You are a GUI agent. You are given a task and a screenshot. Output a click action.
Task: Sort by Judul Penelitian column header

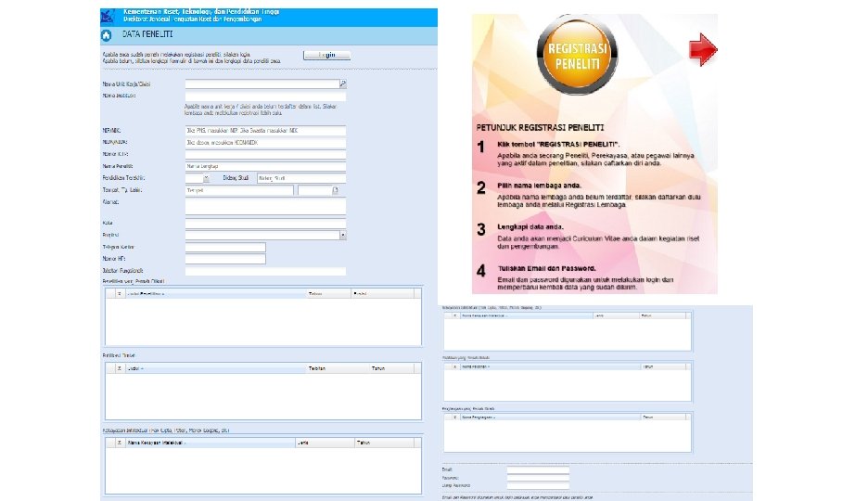pyautogui.click(x=215, y=293)
